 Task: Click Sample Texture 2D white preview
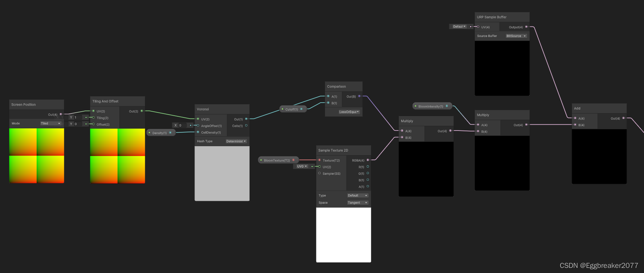coord(344,235)
